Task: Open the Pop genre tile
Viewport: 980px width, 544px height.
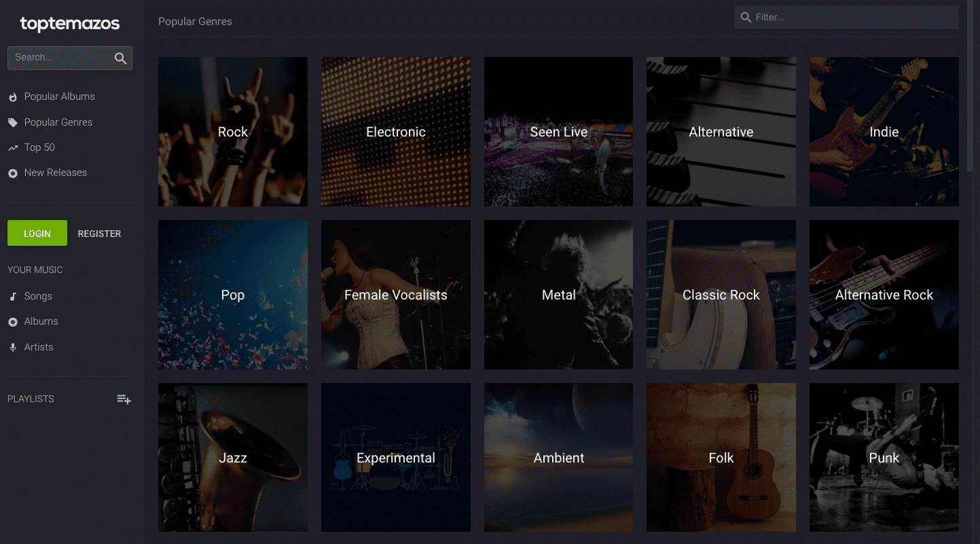Action: [233, 295]
